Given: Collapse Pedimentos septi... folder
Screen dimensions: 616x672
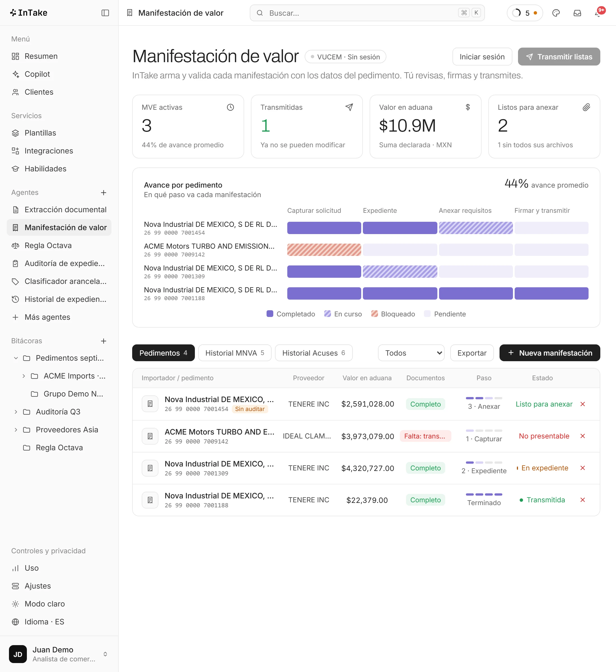Looking at the screenshot, I should [x=16, y=358].
